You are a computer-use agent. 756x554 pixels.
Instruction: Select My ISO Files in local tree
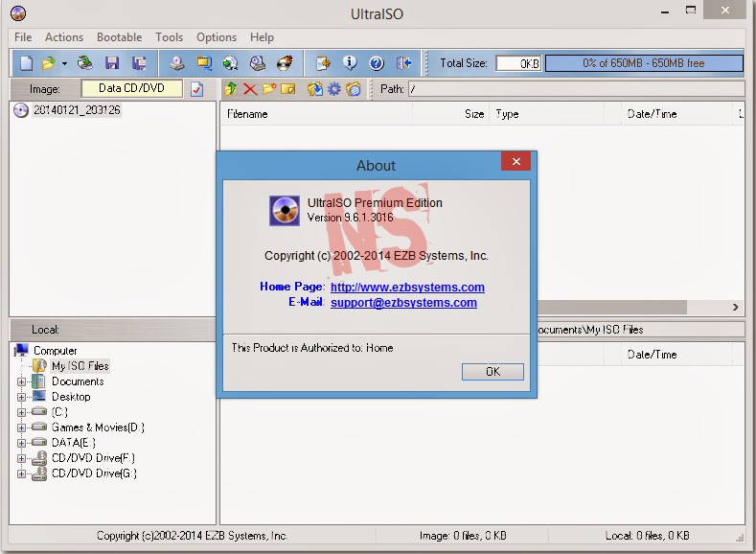coord(80,366)
